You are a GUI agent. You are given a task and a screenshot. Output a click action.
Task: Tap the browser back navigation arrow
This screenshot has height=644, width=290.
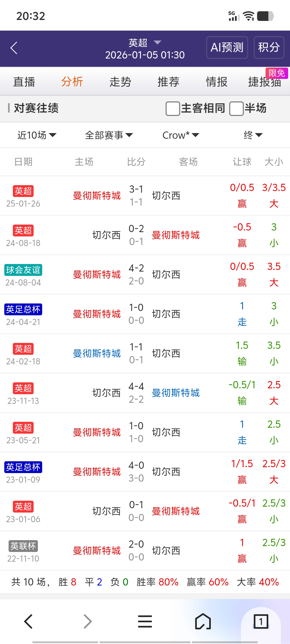[28, 621]
